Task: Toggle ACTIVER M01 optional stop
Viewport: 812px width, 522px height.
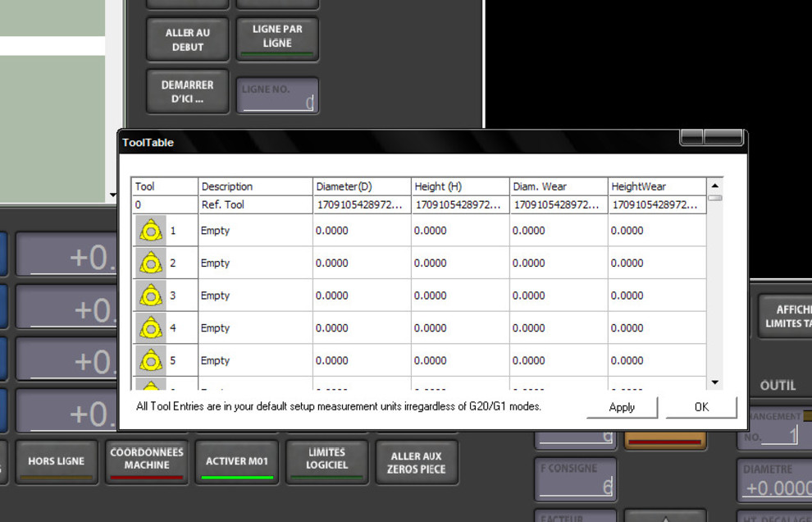Action: [238, 462]
